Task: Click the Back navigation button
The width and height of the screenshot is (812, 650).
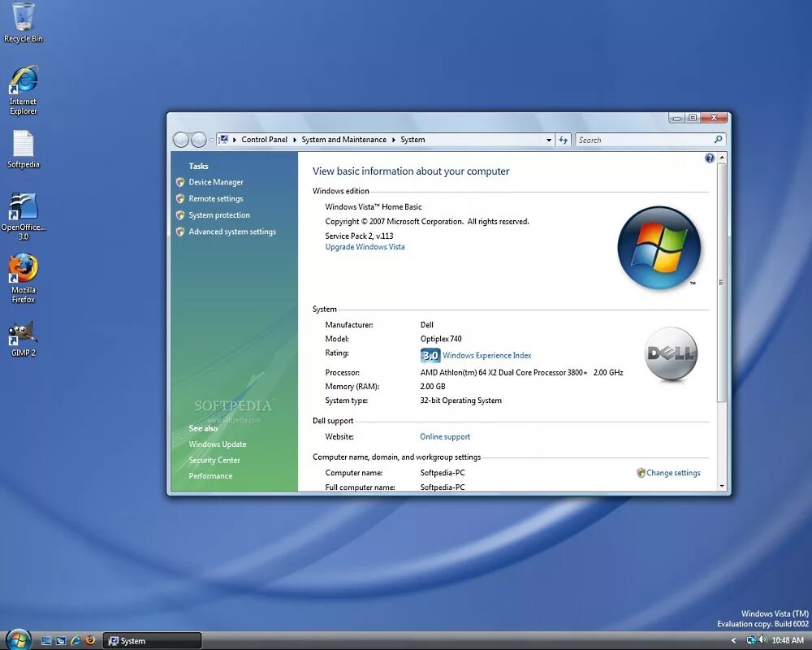Action: point(181,140)
